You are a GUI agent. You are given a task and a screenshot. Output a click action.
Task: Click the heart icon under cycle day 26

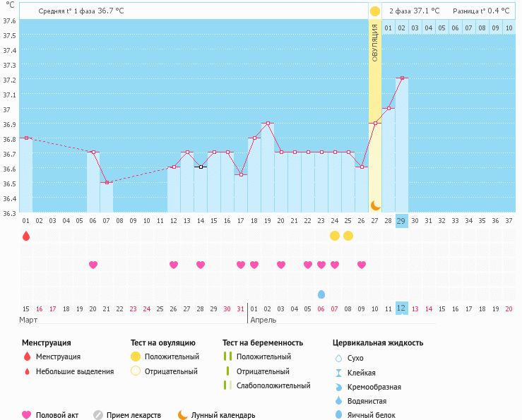362,265
